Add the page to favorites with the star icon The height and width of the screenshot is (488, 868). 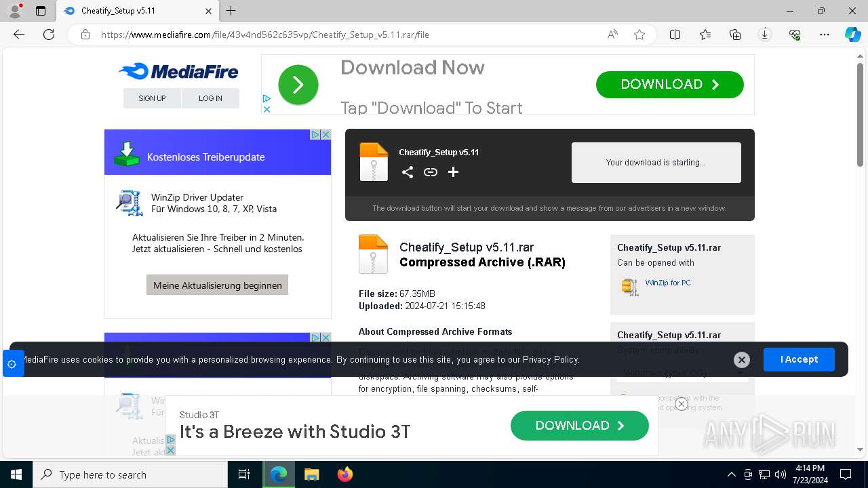tap(639, 35)
